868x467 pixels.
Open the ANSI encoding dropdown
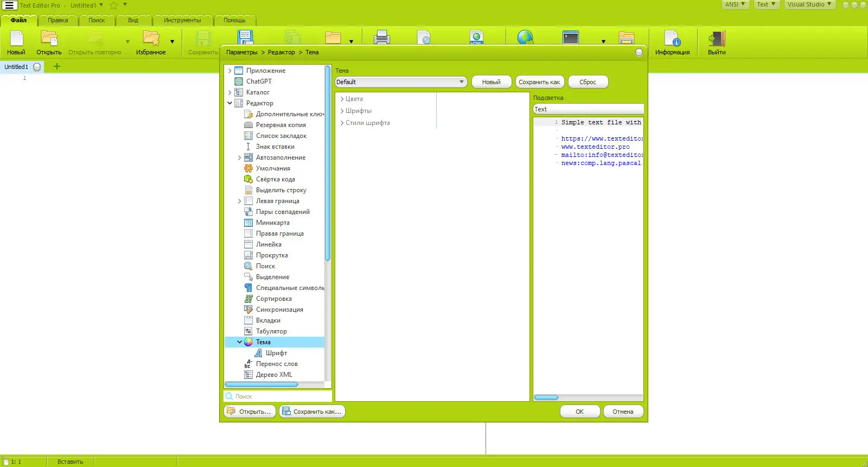tap(735, 4)
